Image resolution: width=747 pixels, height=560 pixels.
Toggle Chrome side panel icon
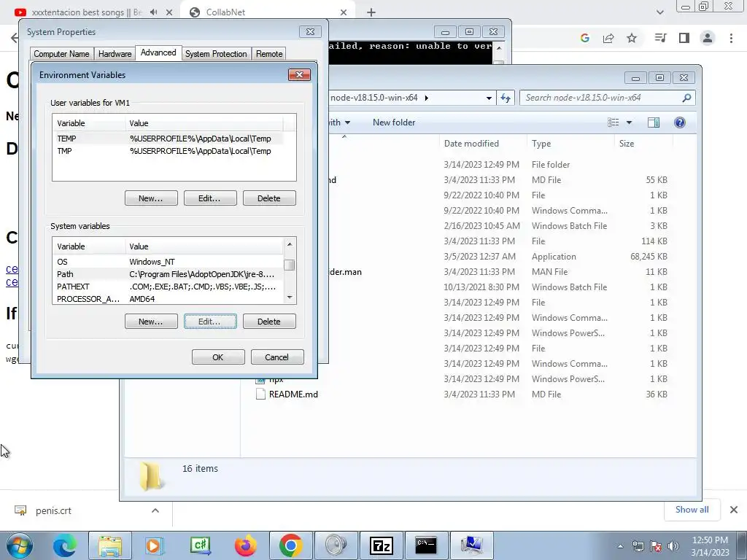click(684, 38)
